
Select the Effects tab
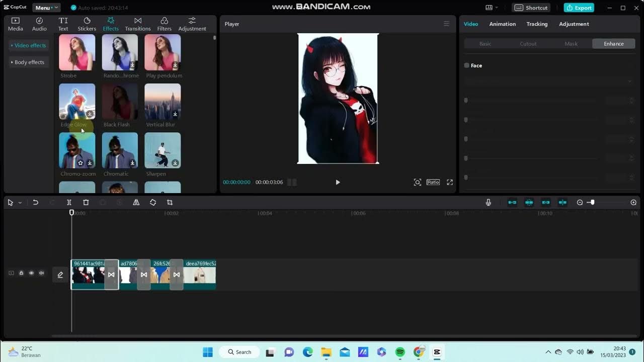[x=111, y=24]
